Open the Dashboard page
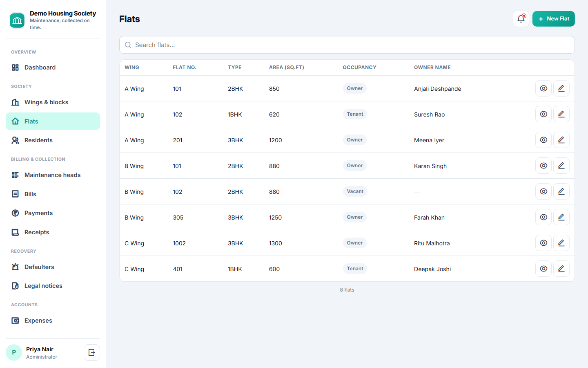This screenshot has height=368, width=588. point(53,67)
